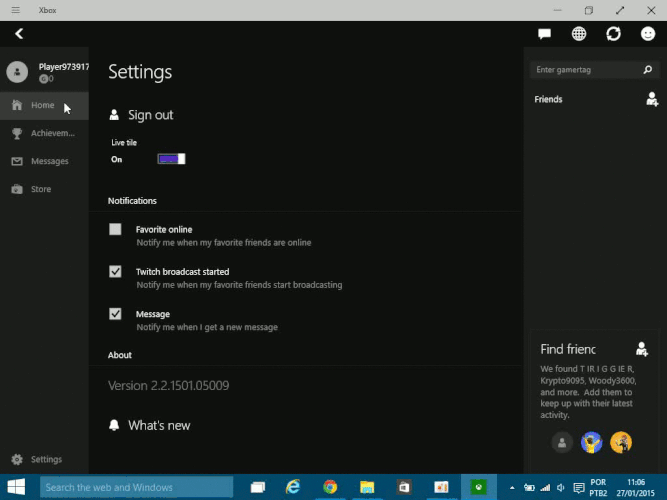Image resolution: width=667 pixels, height=500 pixels.
Task: Click the refresh icon in top bar
Action: tap(613, 34)
